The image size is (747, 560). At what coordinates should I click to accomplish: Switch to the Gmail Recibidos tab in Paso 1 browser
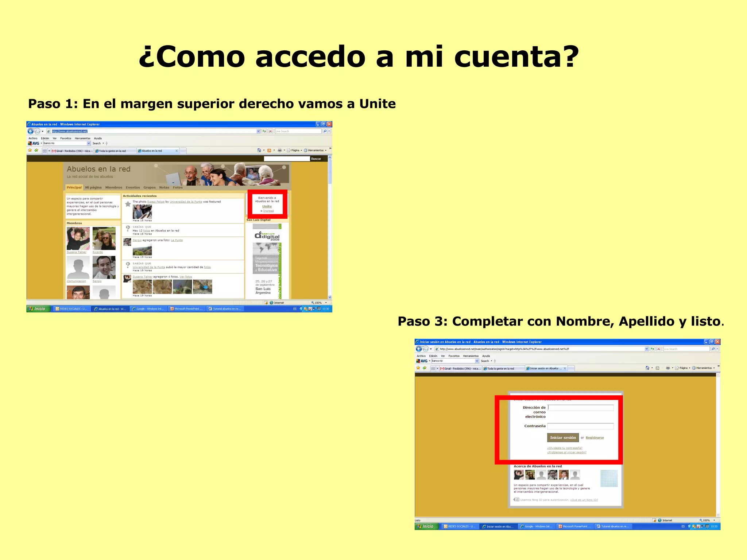point(72,151)
